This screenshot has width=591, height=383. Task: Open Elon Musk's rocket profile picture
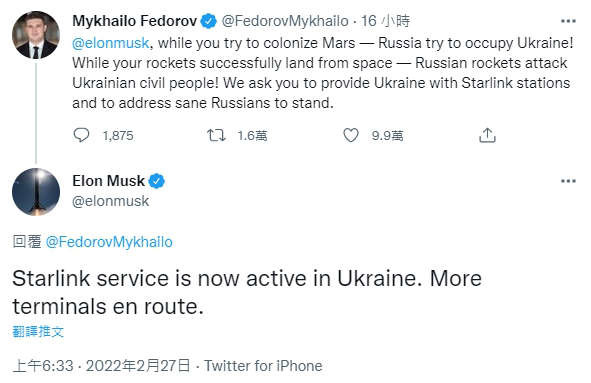36,192
